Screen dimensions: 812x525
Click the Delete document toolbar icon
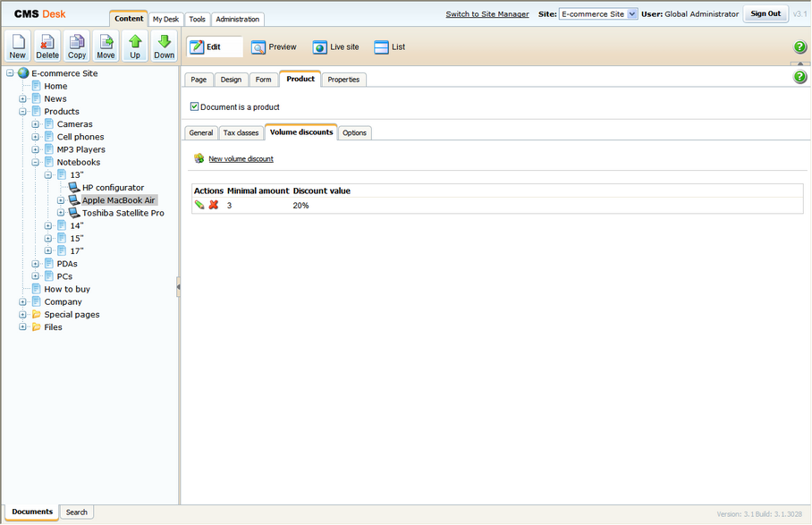coord(47,46)
